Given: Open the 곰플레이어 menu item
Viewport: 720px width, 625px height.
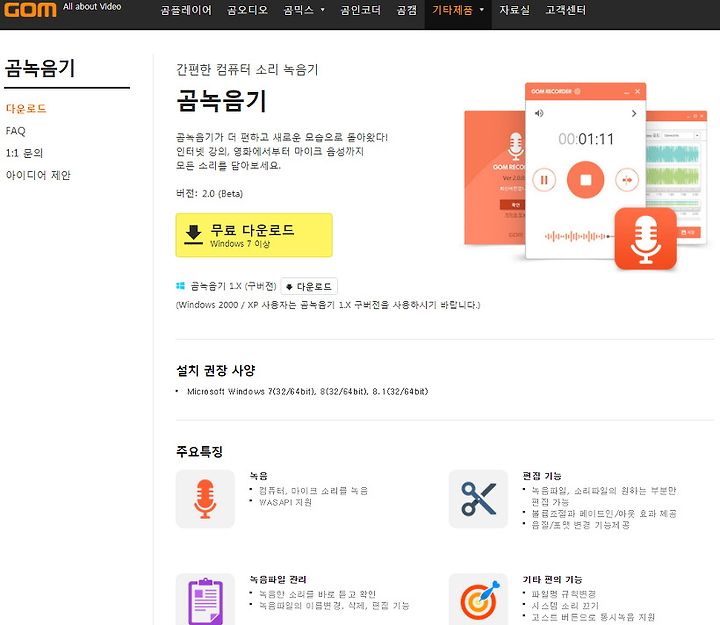Looking at the screenshot, I should (186, 10).
